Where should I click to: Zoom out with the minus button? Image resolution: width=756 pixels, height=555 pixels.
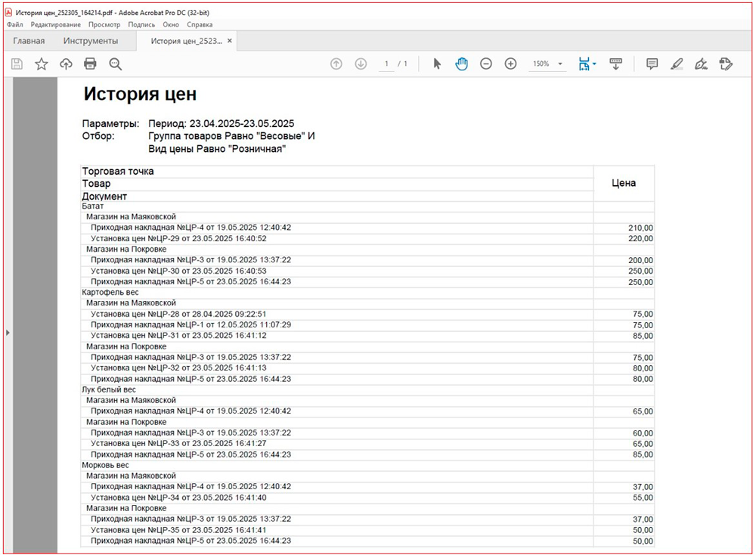coord(486,64)
